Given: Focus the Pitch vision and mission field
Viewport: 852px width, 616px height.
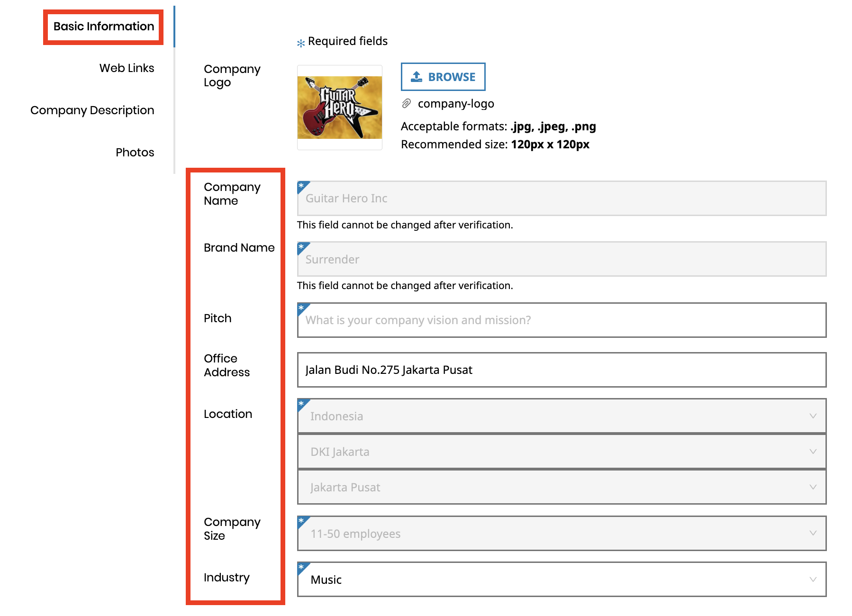Looking at the screenshot, I should pyautogui.click(x=562, y=320).
